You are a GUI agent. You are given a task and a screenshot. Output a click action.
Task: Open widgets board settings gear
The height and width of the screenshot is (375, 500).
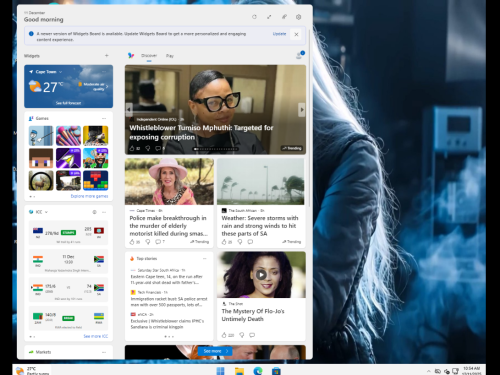tap(298, 17)
